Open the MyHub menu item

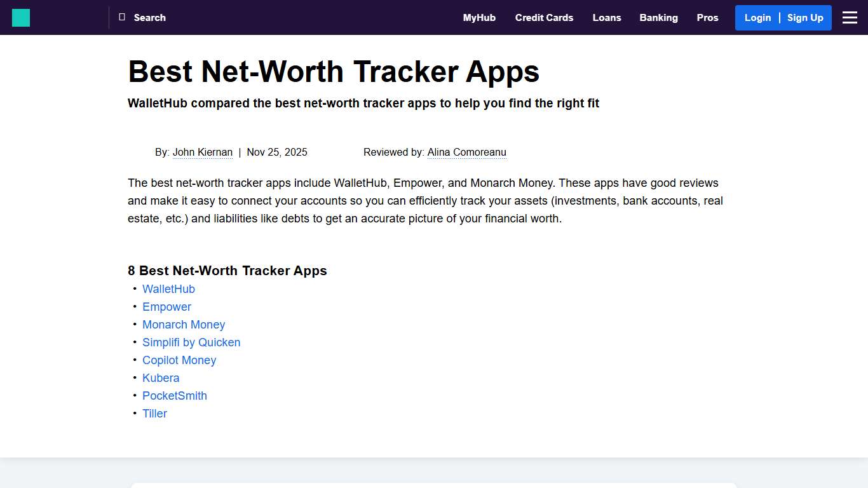(479, 17)
